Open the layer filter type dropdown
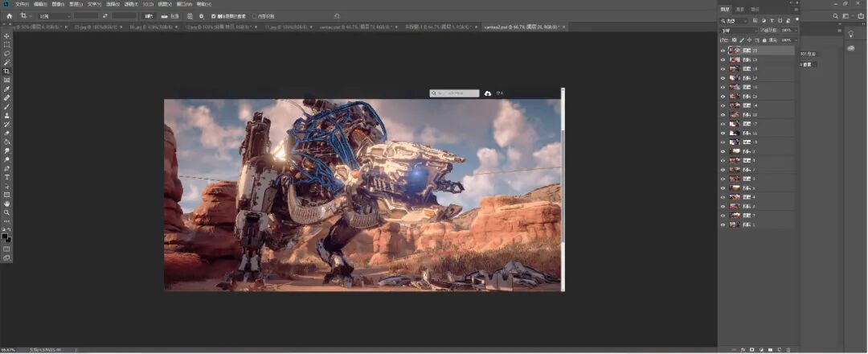 tap(734, 21)
